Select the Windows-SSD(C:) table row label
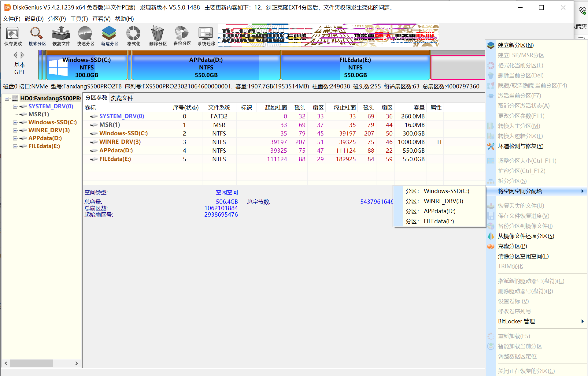The width and height of the screenshot is (588, 376). (x=124, y=133)
